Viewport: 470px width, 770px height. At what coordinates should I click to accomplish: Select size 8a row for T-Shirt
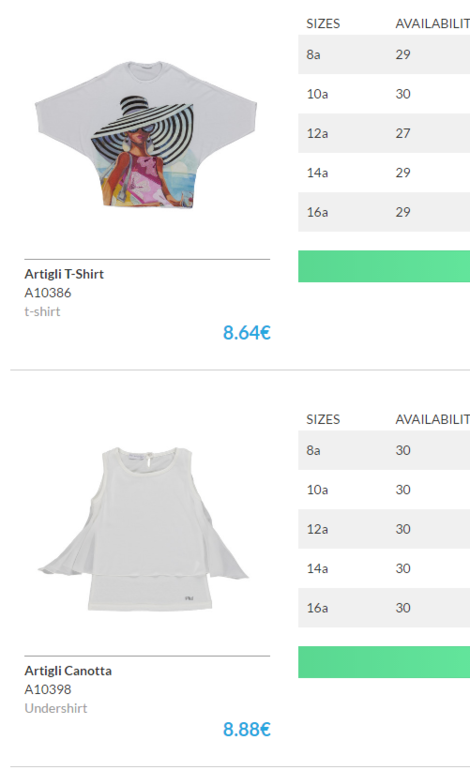pos(384,55)
